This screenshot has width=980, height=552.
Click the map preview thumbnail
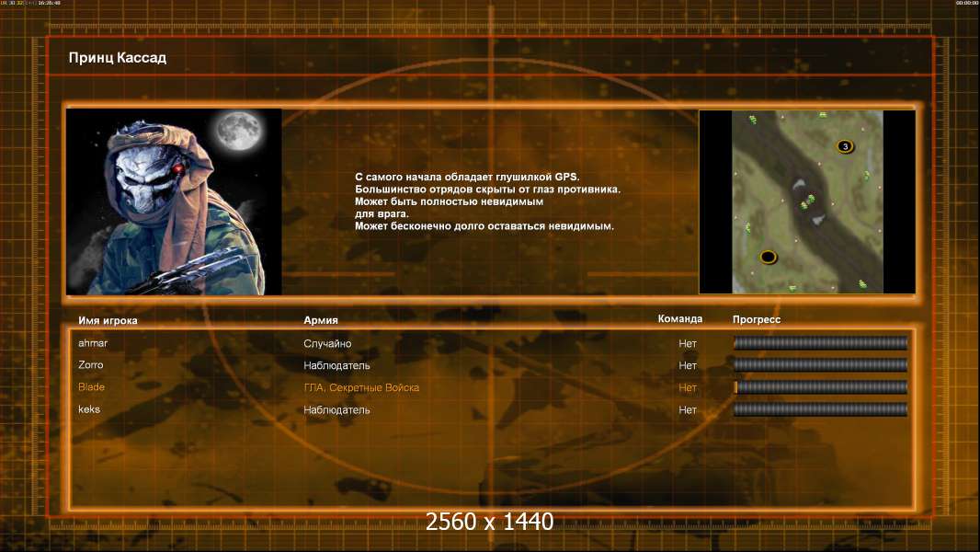click(807, 201)
